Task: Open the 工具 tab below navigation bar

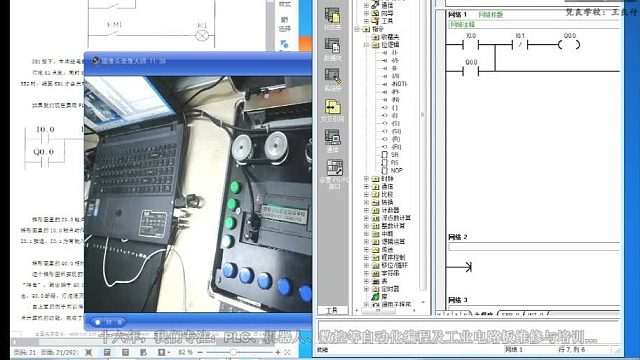Action: pos(332,311)
